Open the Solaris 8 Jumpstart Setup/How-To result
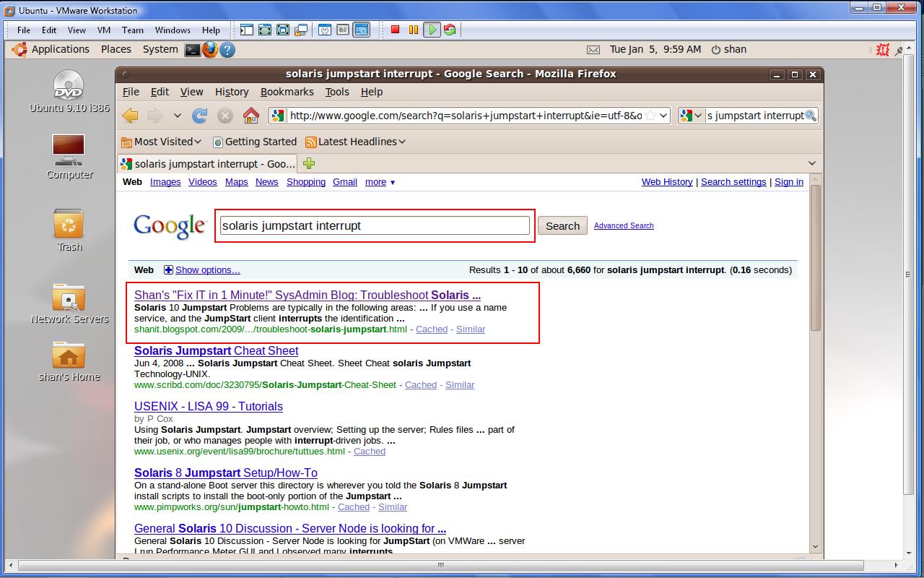924x578 pixels. click(x=226, y=473)
